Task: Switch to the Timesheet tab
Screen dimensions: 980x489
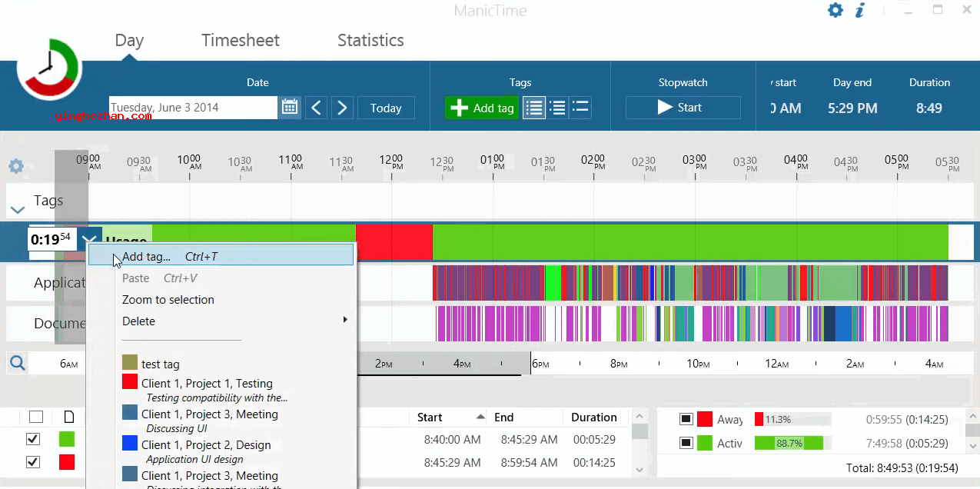Action: coord(240,41)
